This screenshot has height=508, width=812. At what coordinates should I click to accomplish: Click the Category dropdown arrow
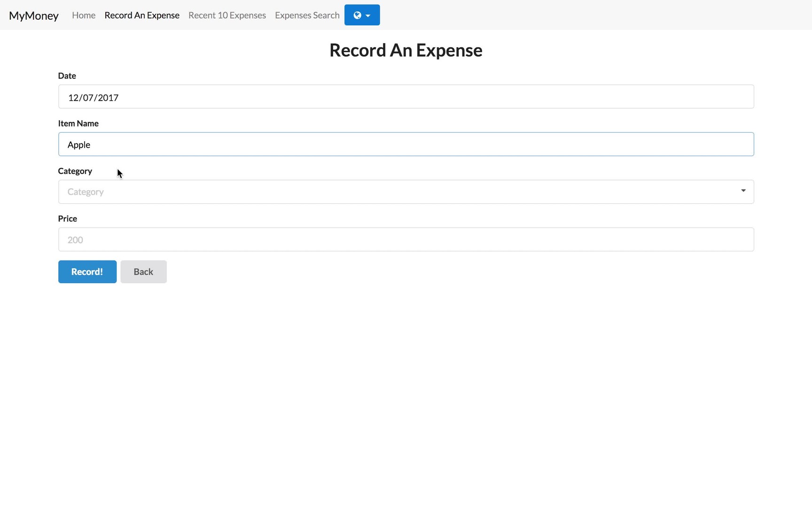743,191
